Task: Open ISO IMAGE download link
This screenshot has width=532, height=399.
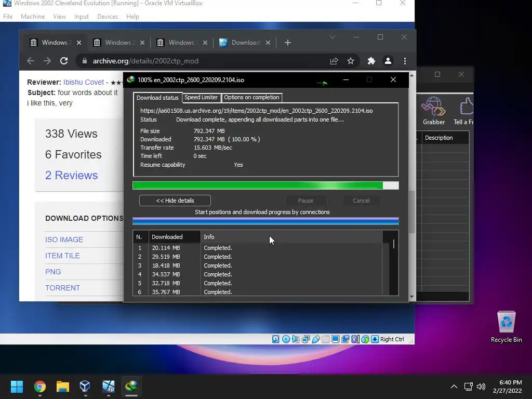Action: [x=64, y=240]
